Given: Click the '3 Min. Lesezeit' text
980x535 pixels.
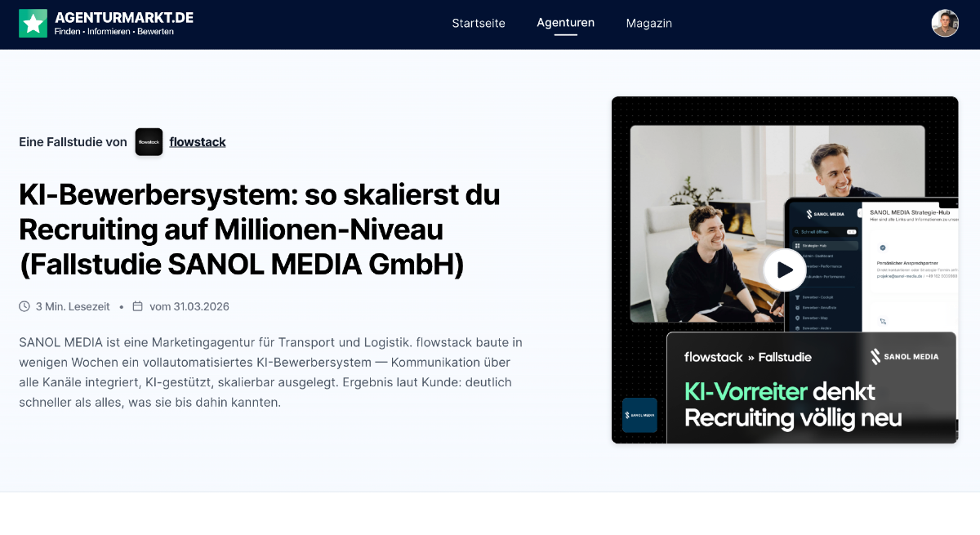Looking at the screenshot, I should 73,306.
